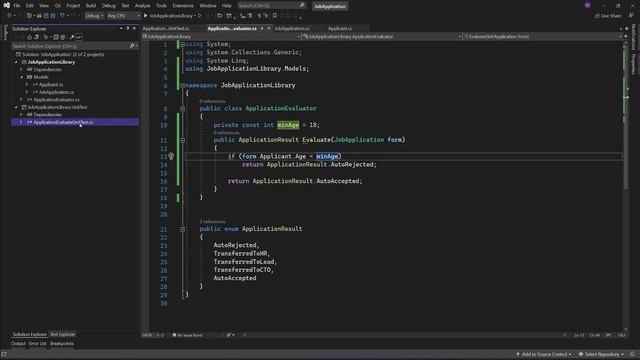The width and height of the screenshot is (640, 360).
Task: Open the Breakpoints tab
Action: pos(62,344)
